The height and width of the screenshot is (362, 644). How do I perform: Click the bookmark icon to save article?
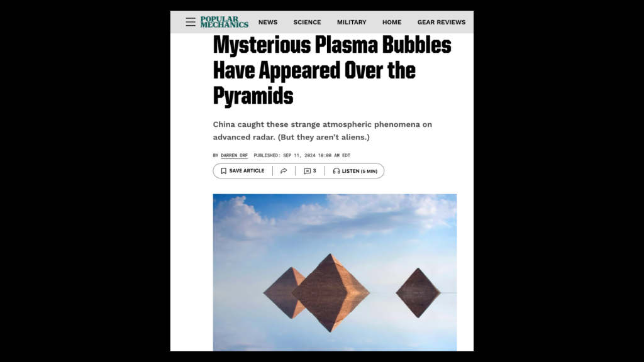(223, 171)
